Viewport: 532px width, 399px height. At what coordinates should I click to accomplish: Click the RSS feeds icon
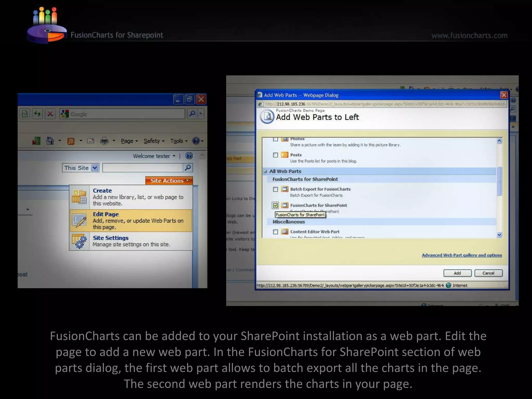71,141
